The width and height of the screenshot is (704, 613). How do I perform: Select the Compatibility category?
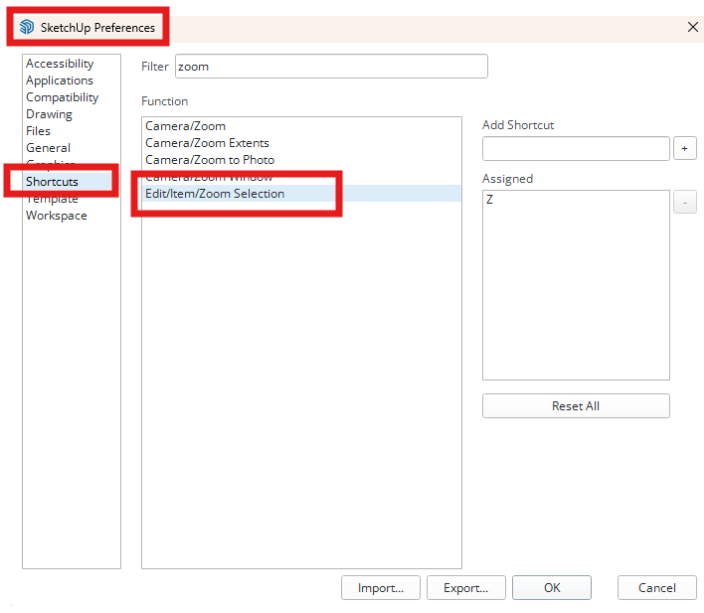coord(62,97)
